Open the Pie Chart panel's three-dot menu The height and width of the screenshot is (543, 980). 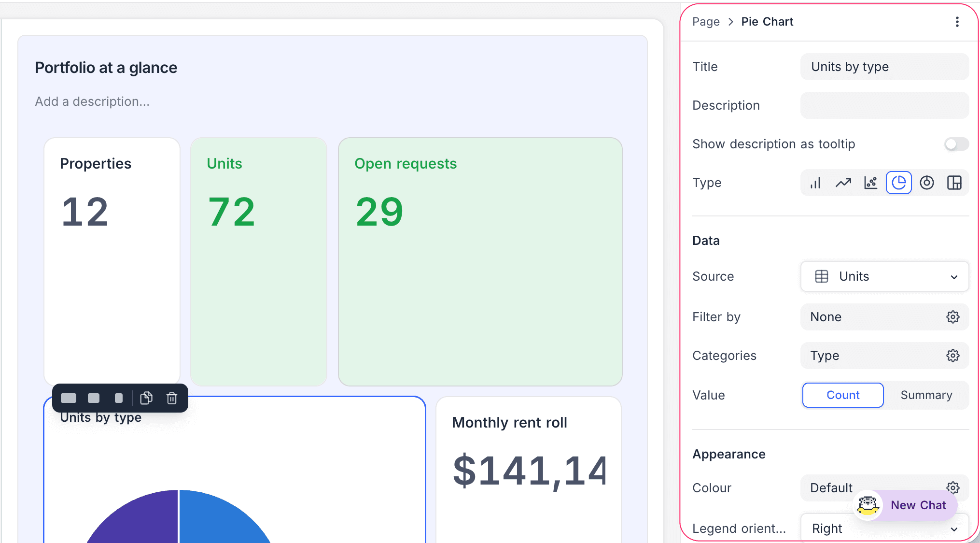(957, 22)
